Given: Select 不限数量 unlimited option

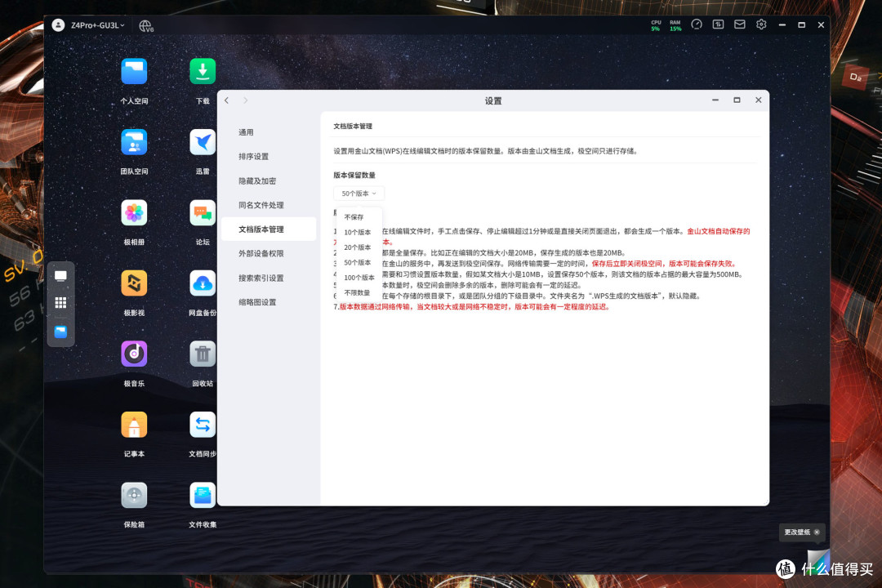Looking at the screenshot, I should (359, 292).
